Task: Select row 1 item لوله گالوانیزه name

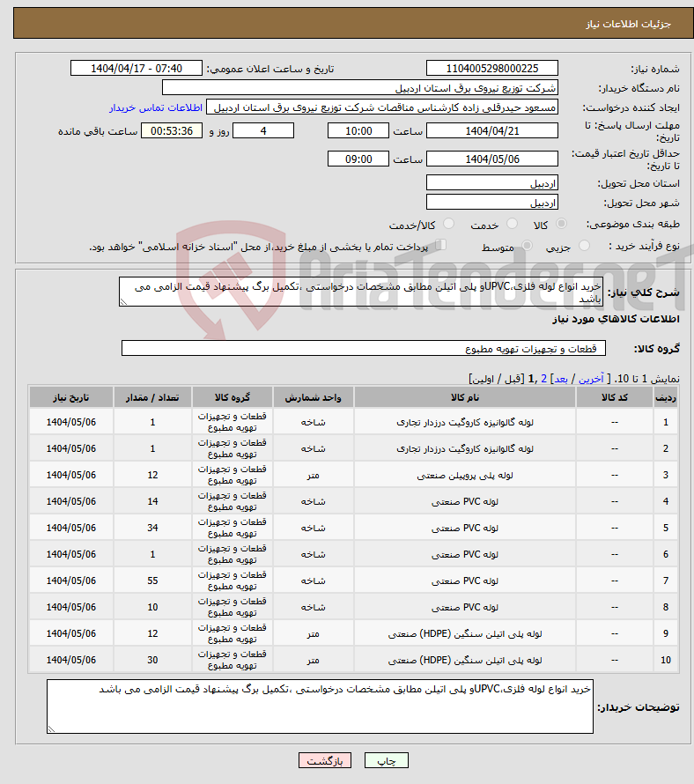Action: [465, 423]
